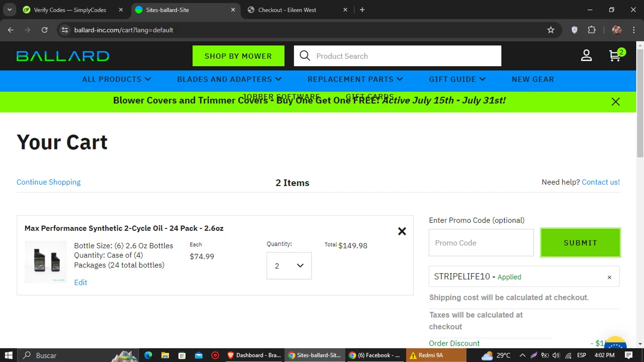Click the Ballard logo
Image resolution: width=644 pixels, height=362 pixels.
coord(63,56)
